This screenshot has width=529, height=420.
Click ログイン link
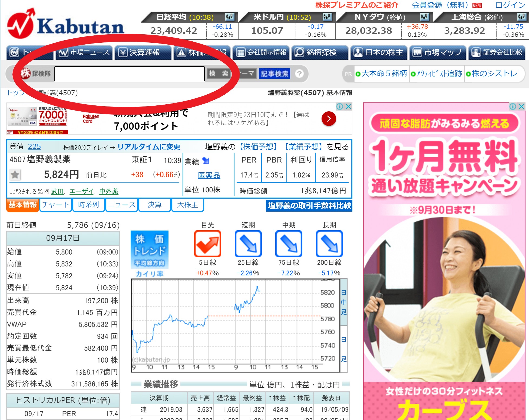510,5
